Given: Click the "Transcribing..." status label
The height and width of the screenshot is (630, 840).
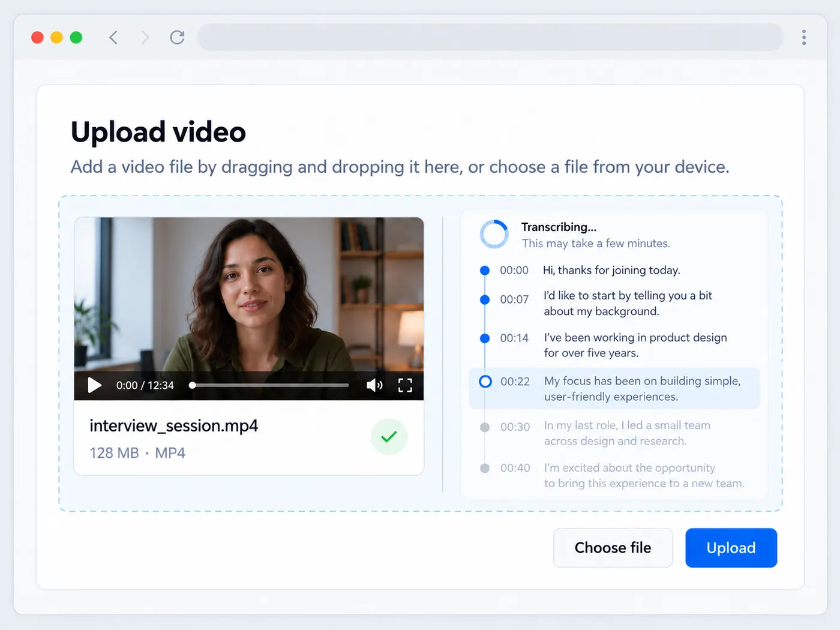Looking at the screenshot, I should tap(559, 227).
